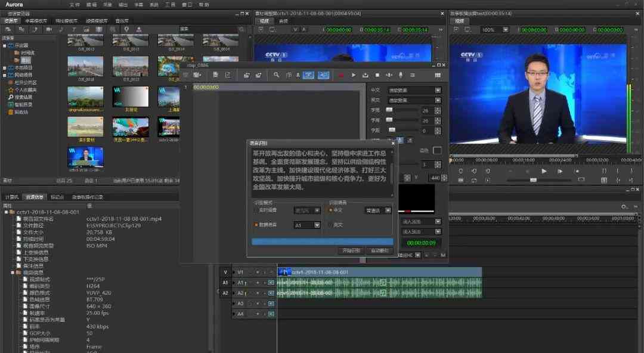This screenshot has height=353, width=644.
Task: Collapse the cctv1-2018-11-08-08-001 properties node
Action: 6,212
